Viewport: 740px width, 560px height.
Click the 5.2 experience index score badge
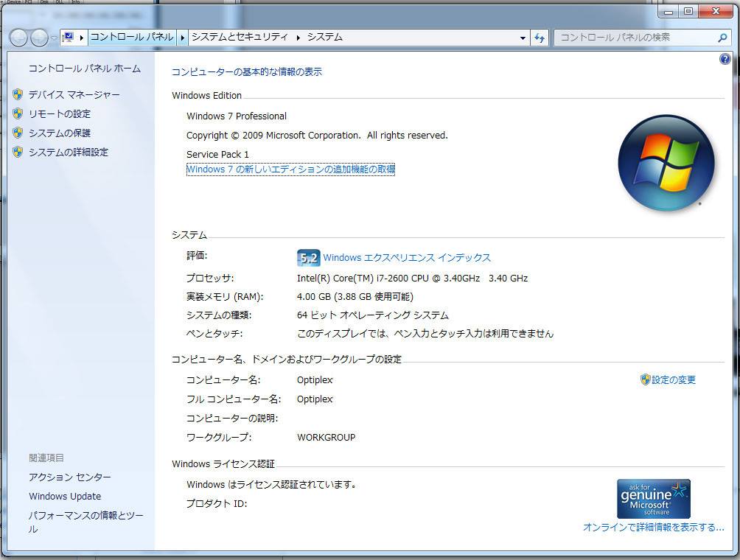(x=309, y=258)
